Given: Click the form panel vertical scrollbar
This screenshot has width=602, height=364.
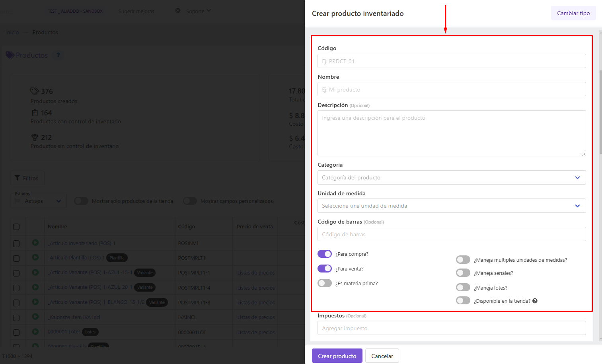Looking at the screenshot, I should [600, 111].
